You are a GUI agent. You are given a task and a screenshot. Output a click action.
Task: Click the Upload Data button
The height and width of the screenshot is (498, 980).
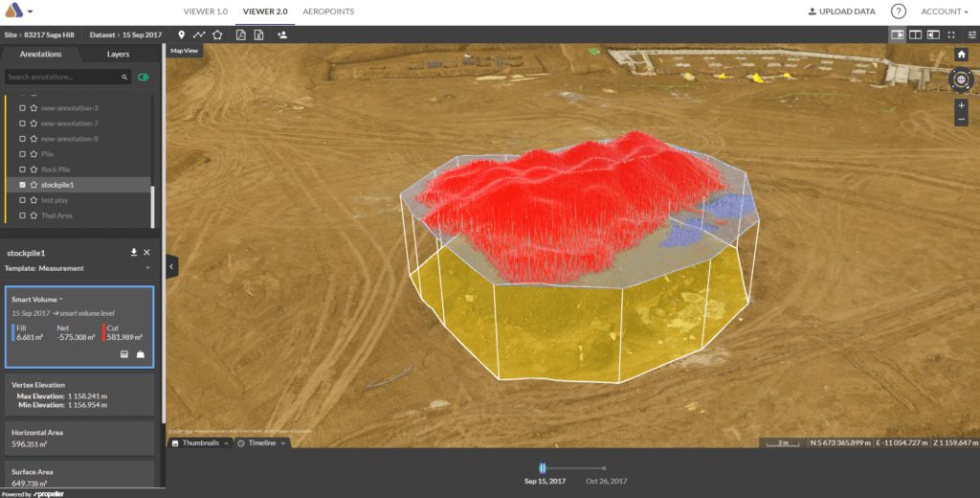(841, 11)
